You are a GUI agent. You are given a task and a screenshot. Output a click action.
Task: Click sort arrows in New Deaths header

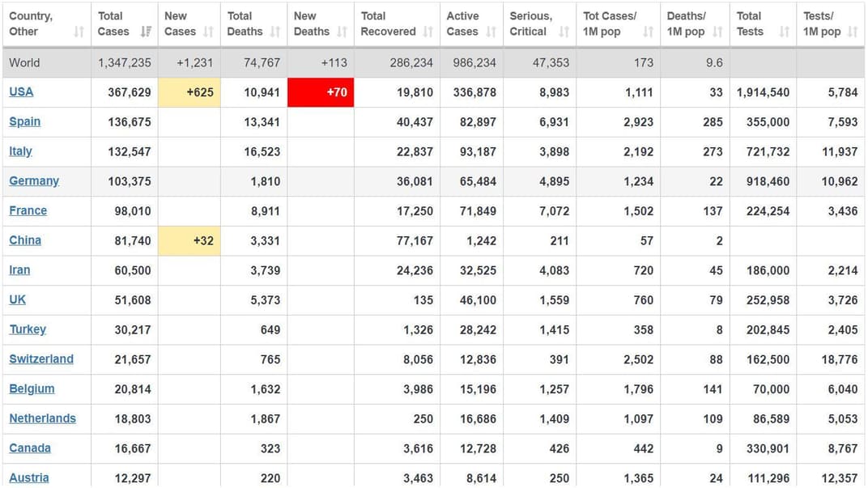(x=342, y=32)
